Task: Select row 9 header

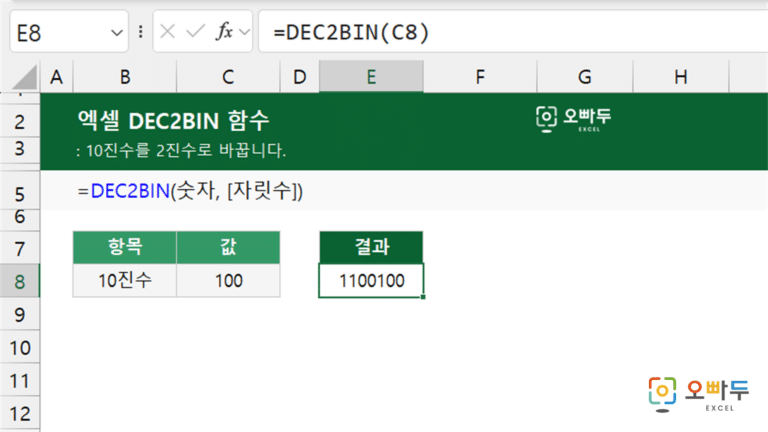Action: (x=20, y=314)
